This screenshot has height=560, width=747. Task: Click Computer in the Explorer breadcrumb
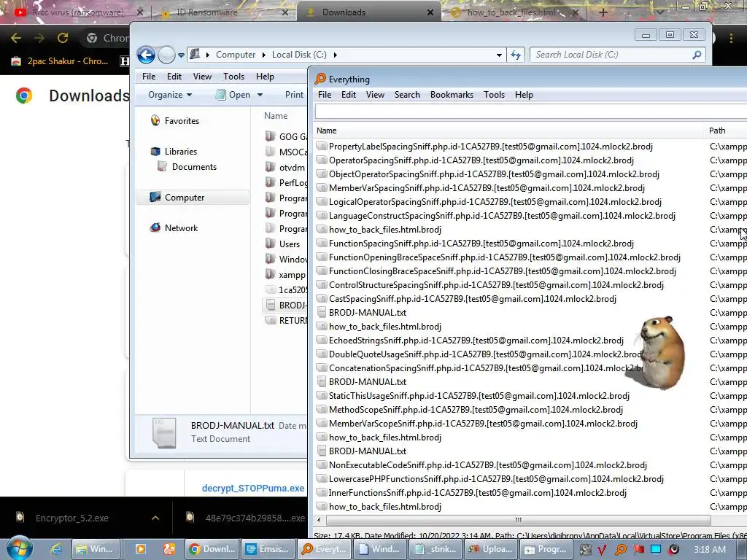[x=236, y=55]
